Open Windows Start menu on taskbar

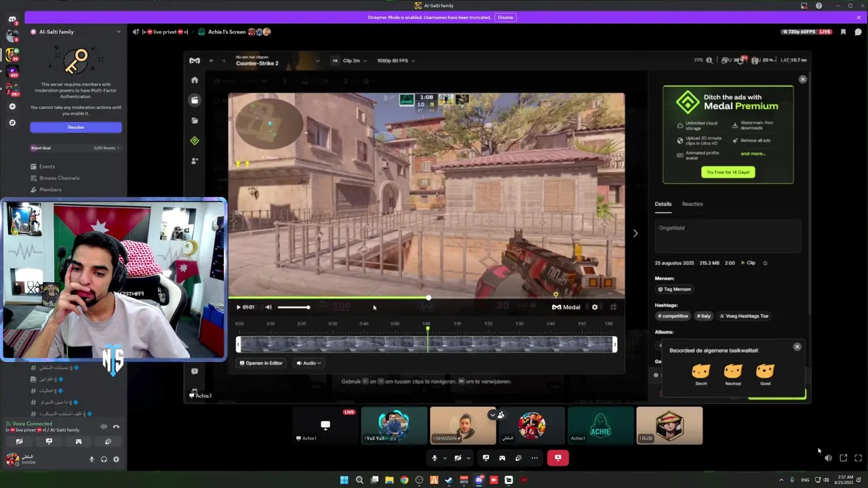(344, 480)
